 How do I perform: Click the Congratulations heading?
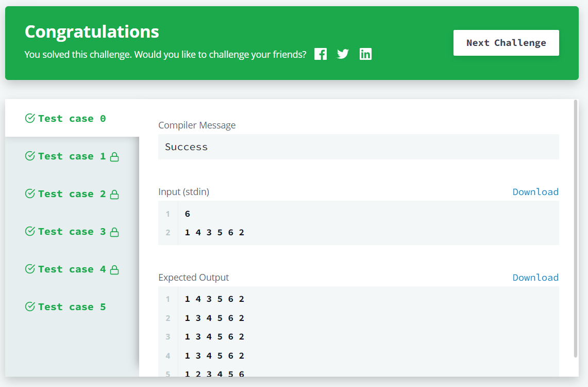tap(92, 32)
